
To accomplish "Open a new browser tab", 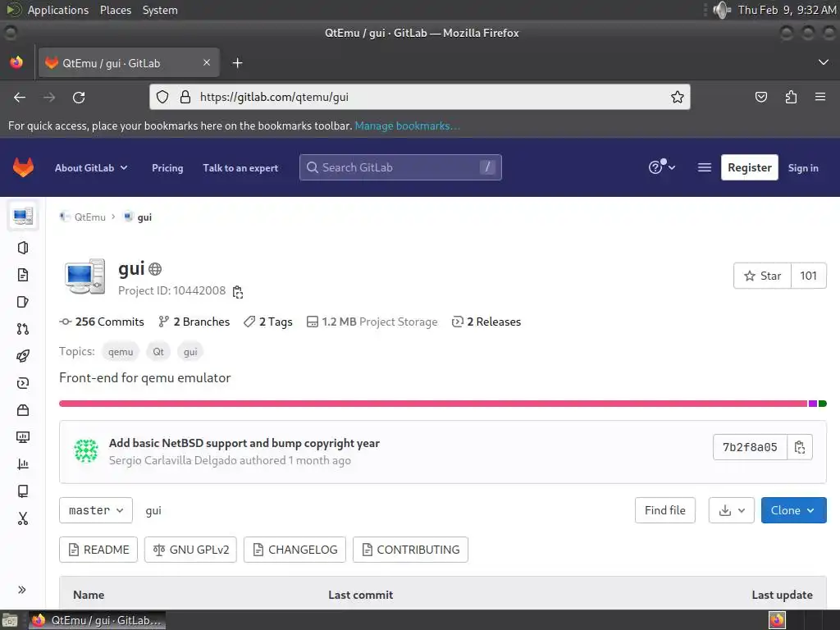I will (237, 62).
